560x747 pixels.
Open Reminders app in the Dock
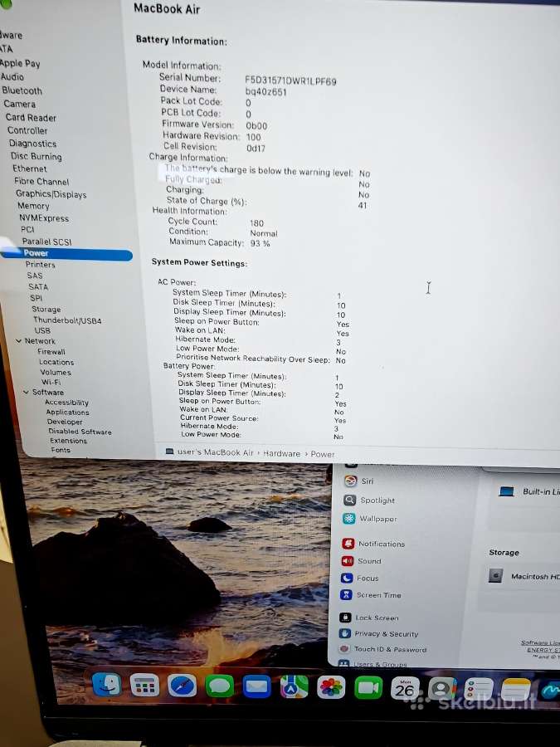pyautogui.click(x=479, y=690)
